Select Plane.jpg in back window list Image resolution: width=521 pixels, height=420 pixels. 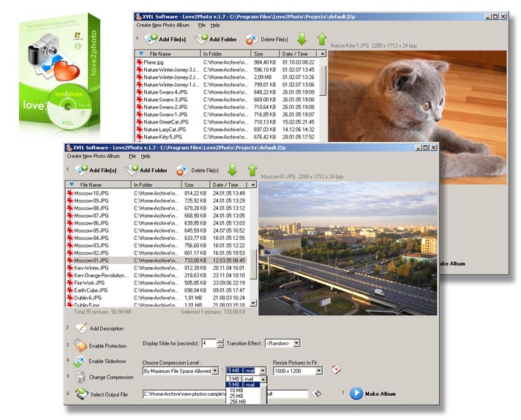227,62
